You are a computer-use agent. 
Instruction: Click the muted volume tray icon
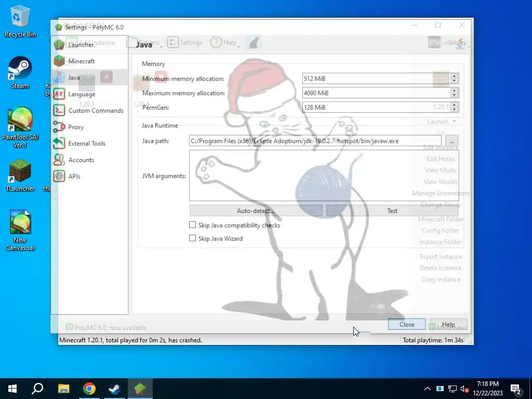click(x=464, y=389)
